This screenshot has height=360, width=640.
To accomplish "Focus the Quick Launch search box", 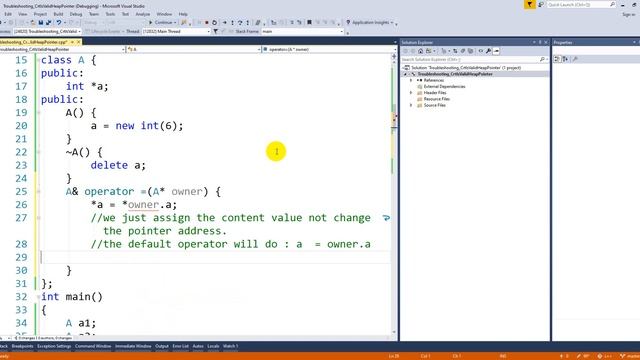I will [x=581, y=4].
